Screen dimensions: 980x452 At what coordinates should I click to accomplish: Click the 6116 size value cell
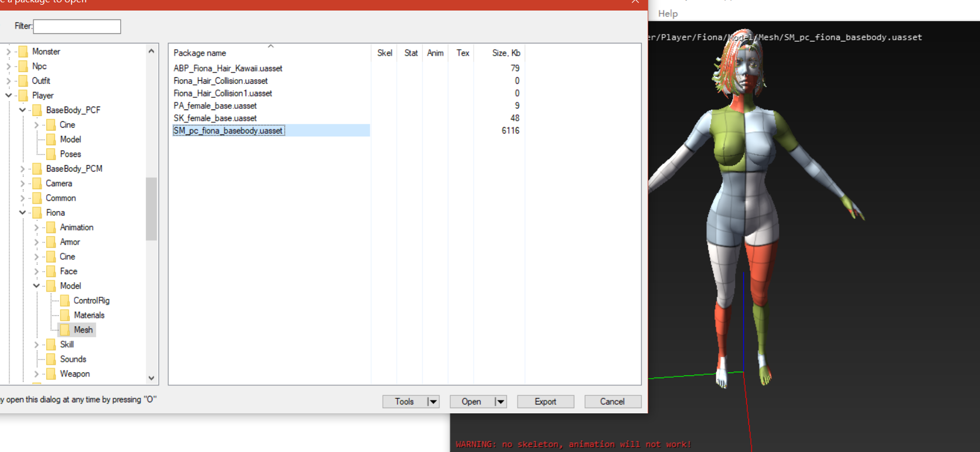(511, 131)
